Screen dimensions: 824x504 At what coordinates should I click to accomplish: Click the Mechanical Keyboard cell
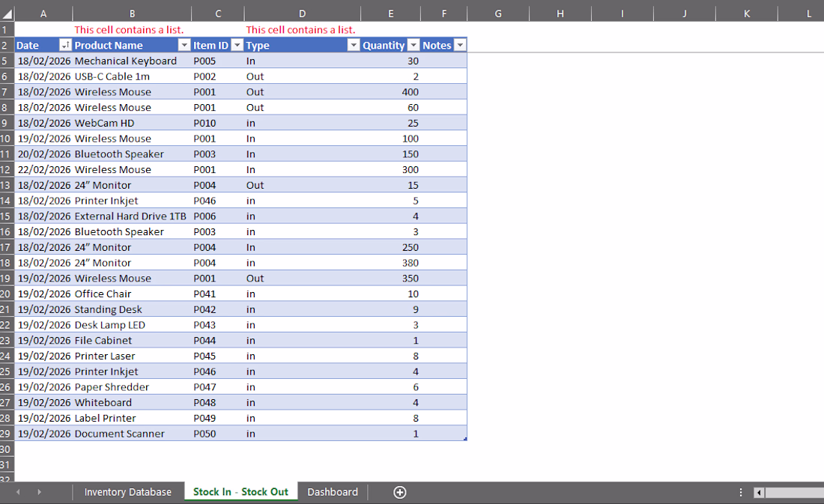pos(131,61)
